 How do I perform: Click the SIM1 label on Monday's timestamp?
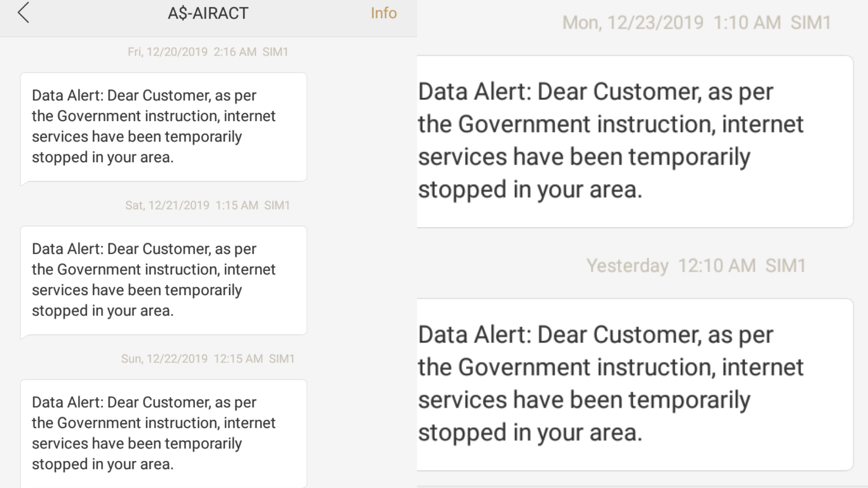pyautogui.click(x=811, y=23)
